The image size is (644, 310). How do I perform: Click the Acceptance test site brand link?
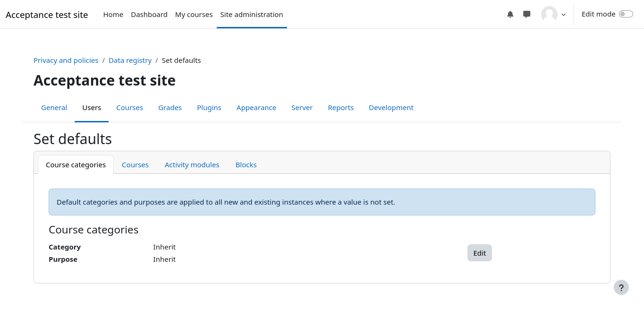click(x=47, y=15)
